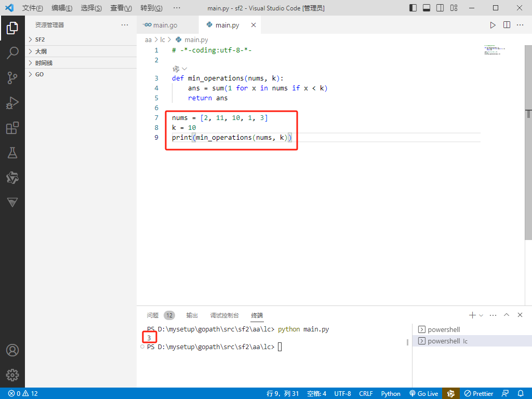Click line number 7 in gutter
This screenshot has height=399, width=532.
156,118
